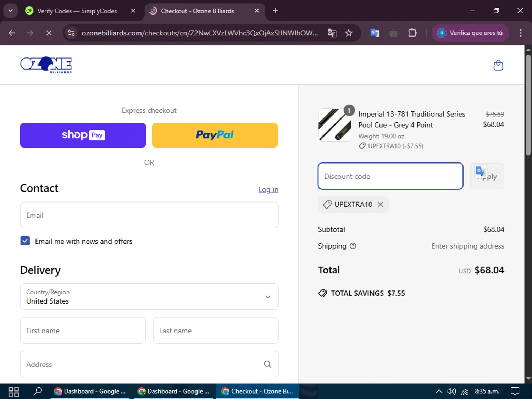Open the shopping bag cart icon

coord(498,65)
